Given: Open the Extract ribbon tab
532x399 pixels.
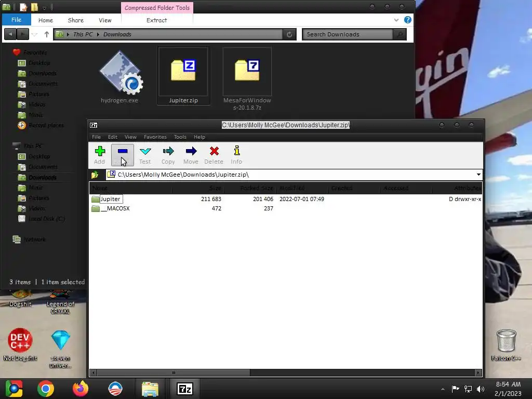Looking at the screenshot, I should (x=157, y=20).
